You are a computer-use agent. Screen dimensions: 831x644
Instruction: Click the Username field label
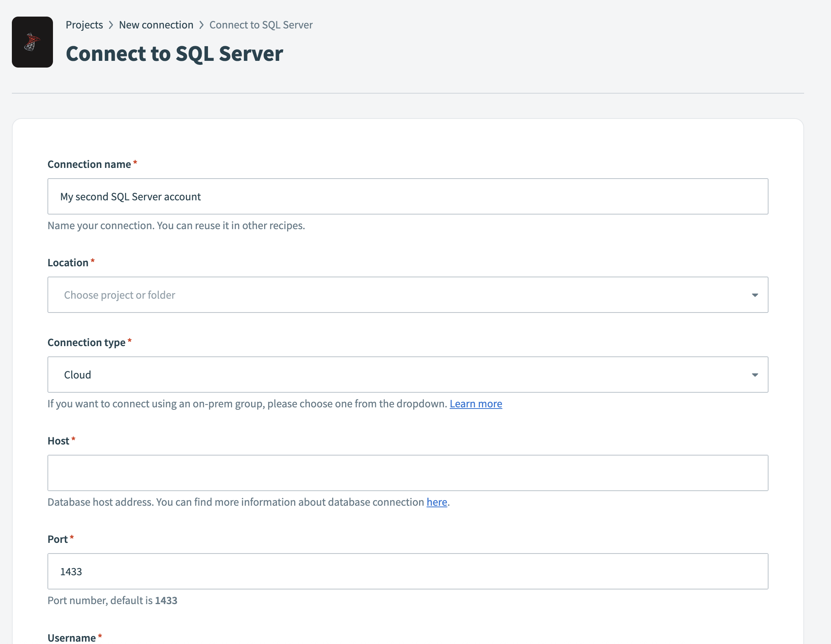pos(72,637)
